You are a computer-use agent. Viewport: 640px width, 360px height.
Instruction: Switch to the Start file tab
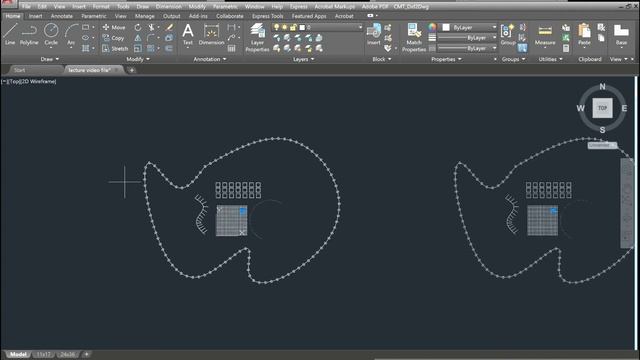pos(19,70)
